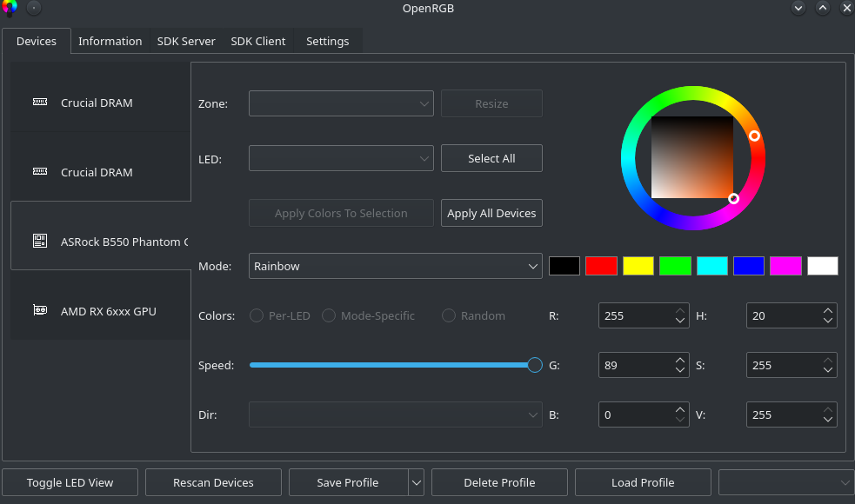855x504 pixels.
Task: Open the Devices tab
Action: tap(37, 42)
